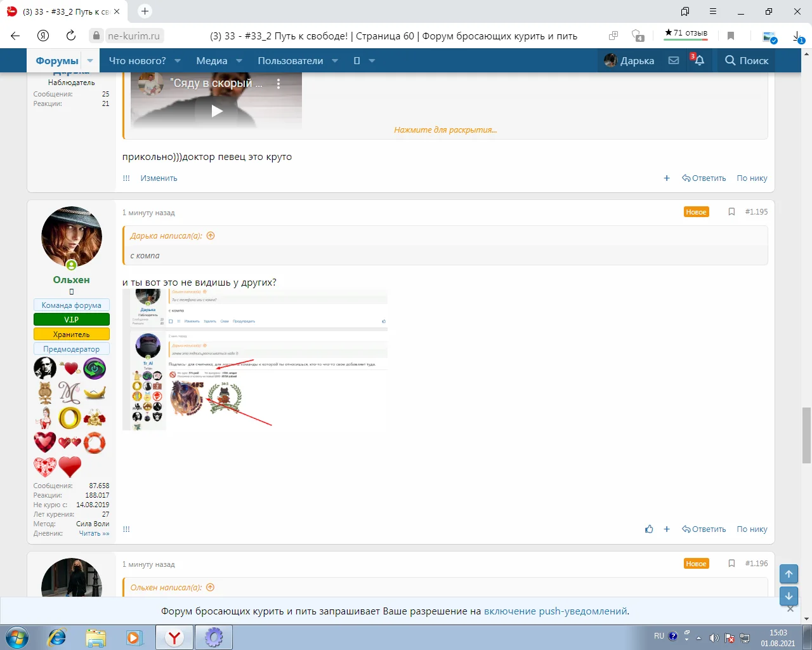Click Изменить to edit the post
This screenshot has width=812, height=650.
point(159,178)
